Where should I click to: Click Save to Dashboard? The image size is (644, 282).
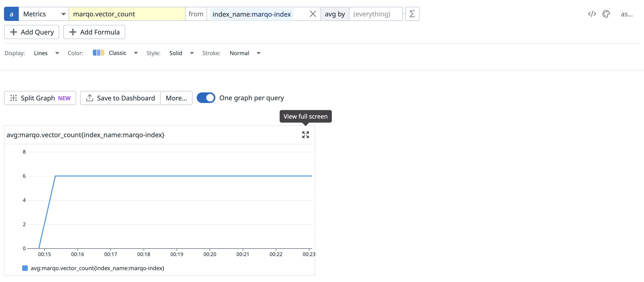coord(121,98)
